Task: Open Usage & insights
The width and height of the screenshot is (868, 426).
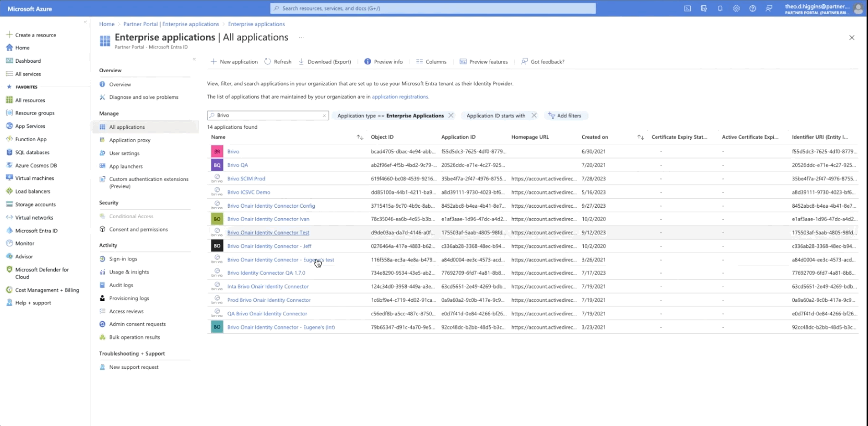Action: 129,272
